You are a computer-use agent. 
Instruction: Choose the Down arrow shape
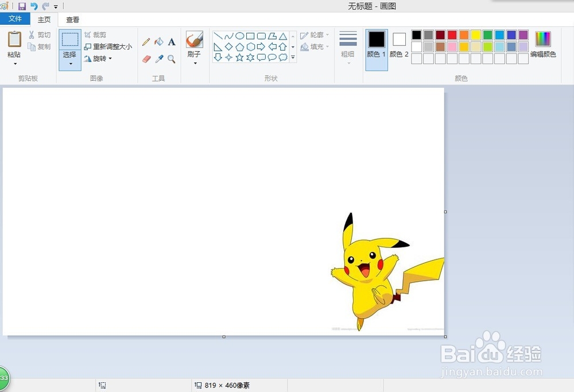click(x=218, y=57)
